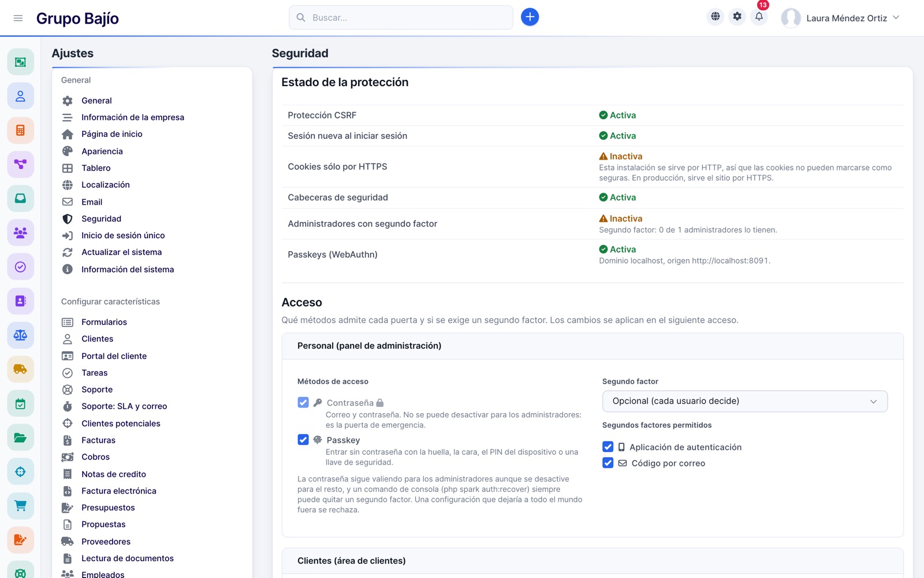
Task: Open Actualizar el sistema
Action: [x=121, y=252]
